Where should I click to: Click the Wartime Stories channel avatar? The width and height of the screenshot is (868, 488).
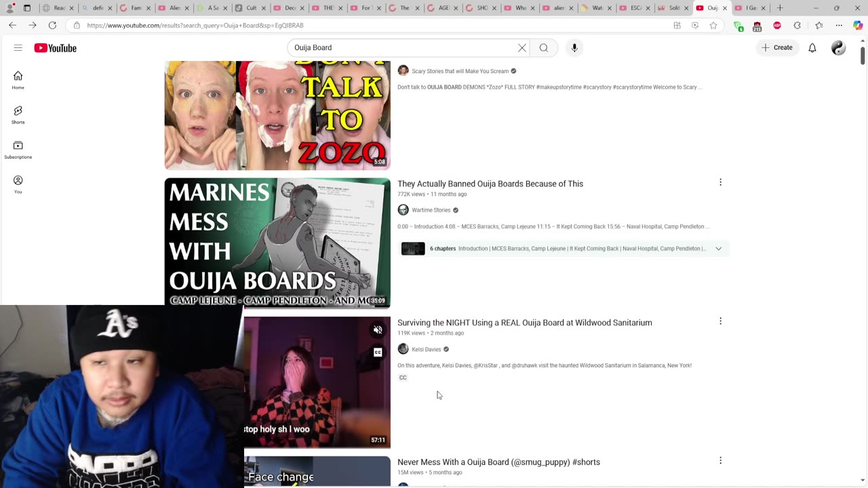point(403,210)
